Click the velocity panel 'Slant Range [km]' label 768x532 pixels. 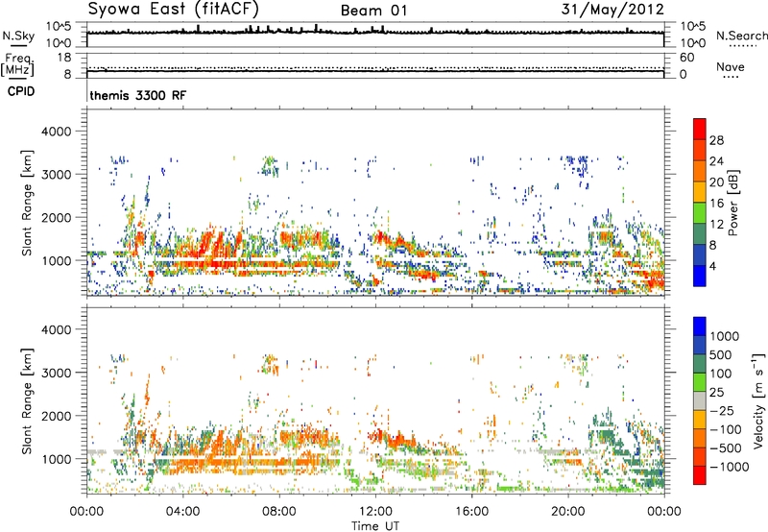coord(27,400)
